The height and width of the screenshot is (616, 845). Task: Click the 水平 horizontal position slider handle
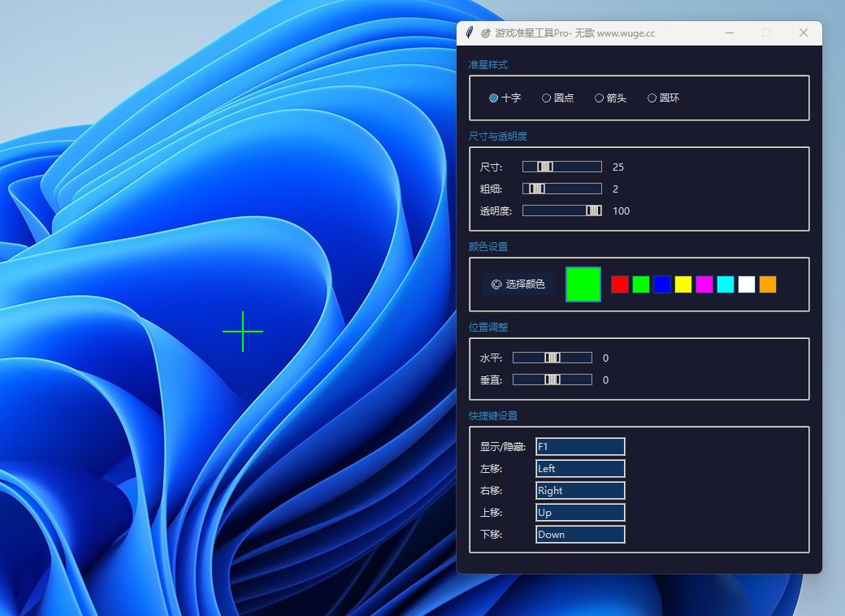pos(552,358)
